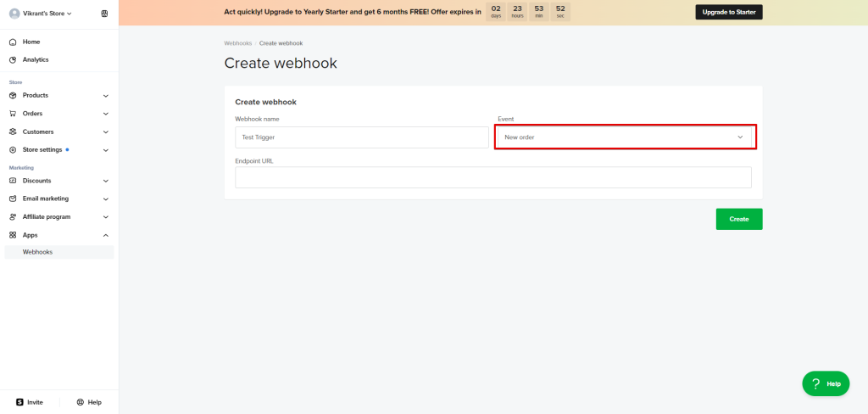This screenshot has width=868, height=414.
Task: Select Webhooks in the sidebar
Action: [37, 252]
